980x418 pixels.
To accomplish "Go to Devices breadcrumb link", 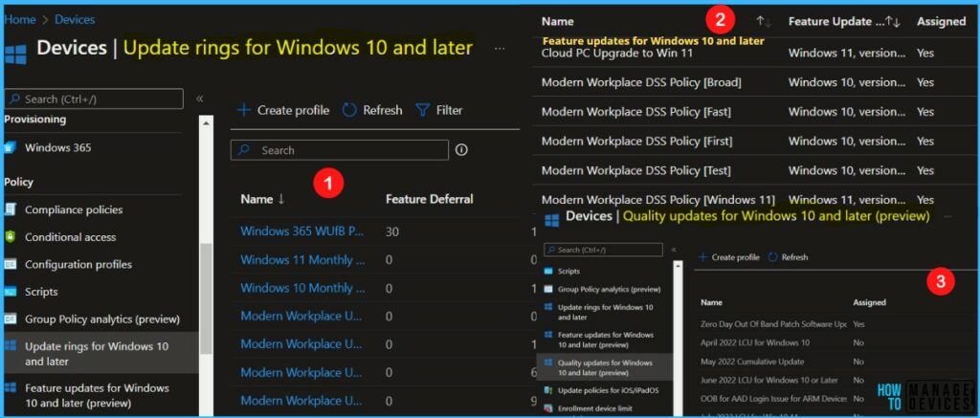I will (75, 19).
